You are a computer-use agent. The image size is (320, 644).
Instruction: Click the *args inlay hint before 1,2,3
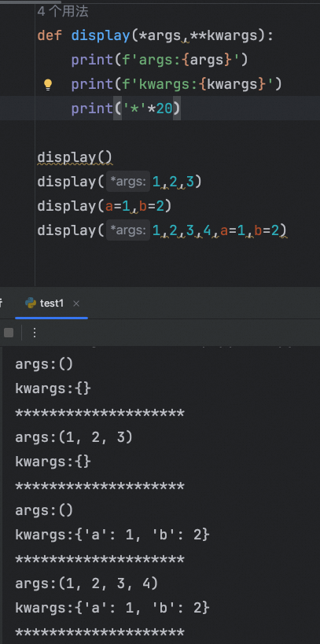point(128,182)
